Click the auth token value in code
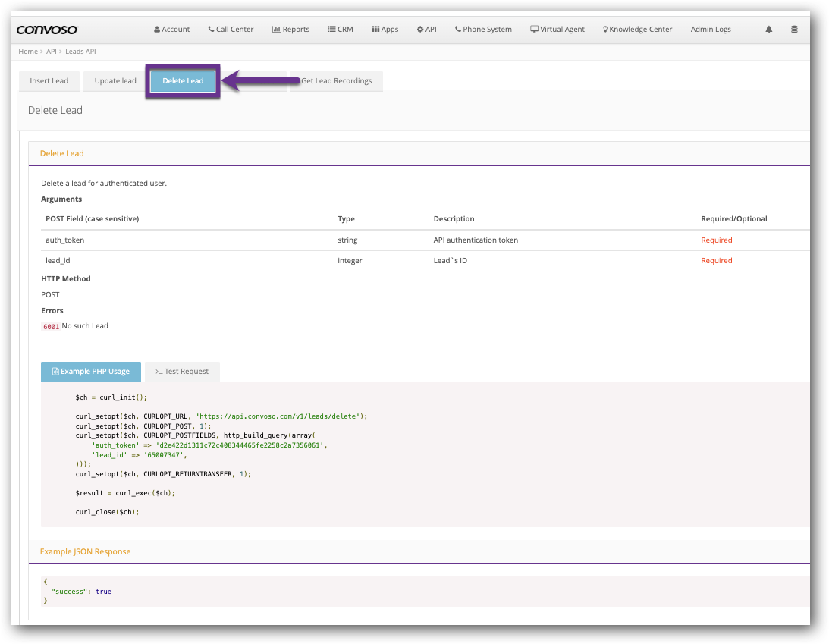 click(240, 445)
